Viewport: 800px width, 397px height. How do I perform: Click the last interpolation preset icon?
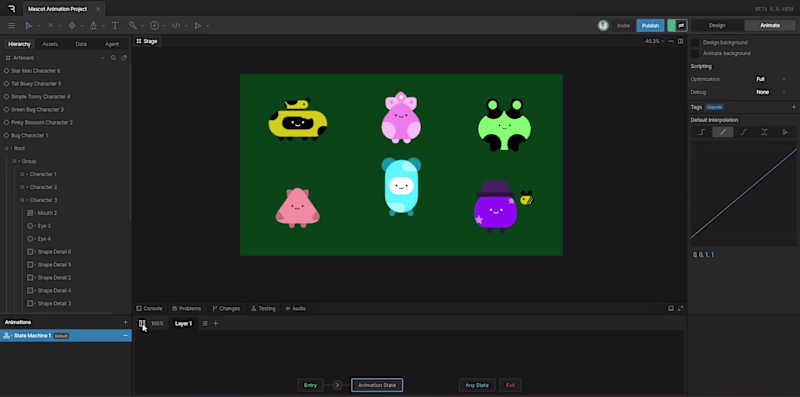coord(785,132)
